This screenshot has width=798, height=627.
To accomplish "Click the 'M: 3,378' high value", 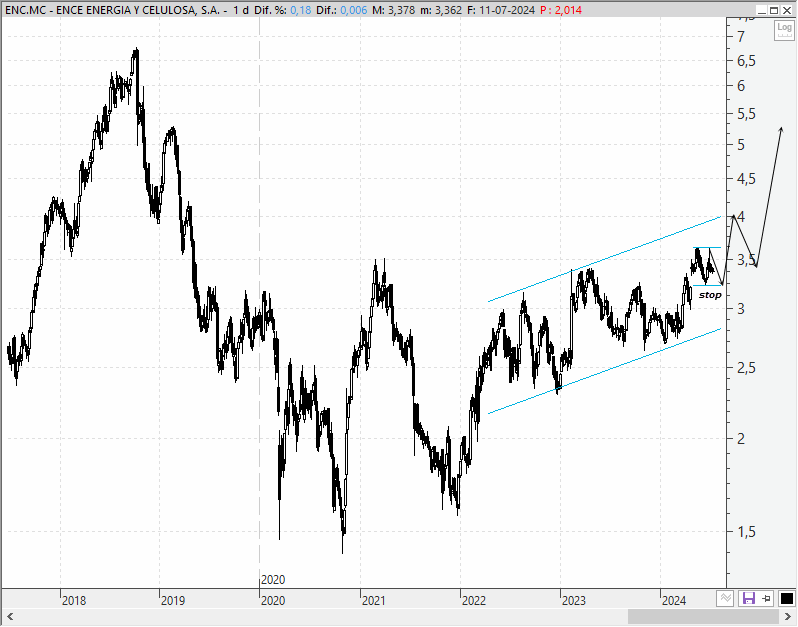I will (x=393, y=10).
